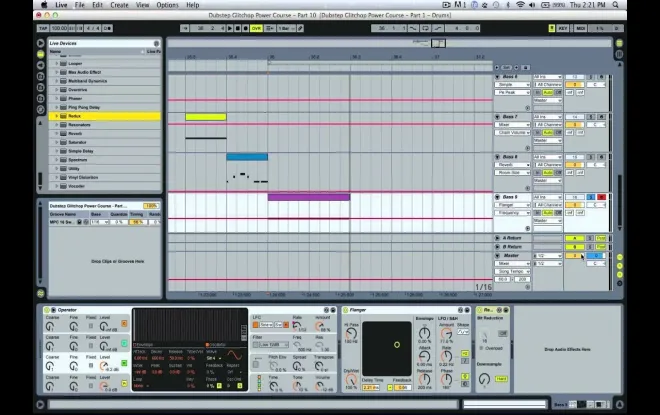Open Bass 8 Room Size parameter dropdown
Screen dimensions: 660x415
(512, 173)
